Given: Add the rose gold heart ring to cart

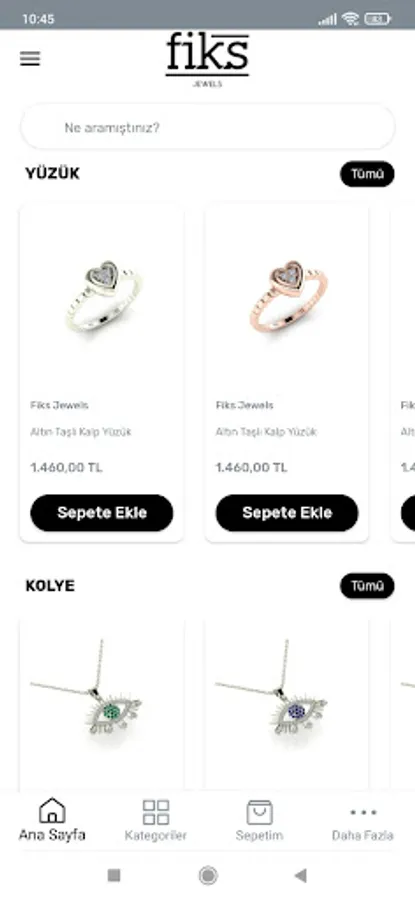Looking at the screenshot, I should click(287, 513).
